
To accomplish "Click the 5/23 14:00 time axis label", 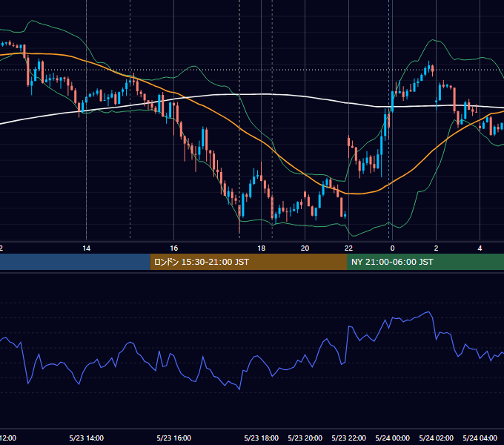I will click(87, 438).
